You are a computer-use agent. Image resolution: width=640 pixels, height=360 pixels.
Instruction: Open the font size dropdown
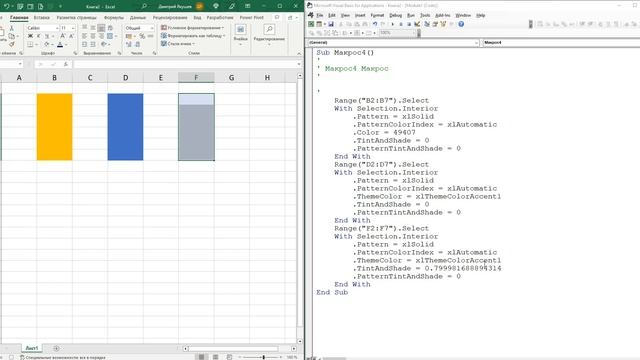(73, 28)
